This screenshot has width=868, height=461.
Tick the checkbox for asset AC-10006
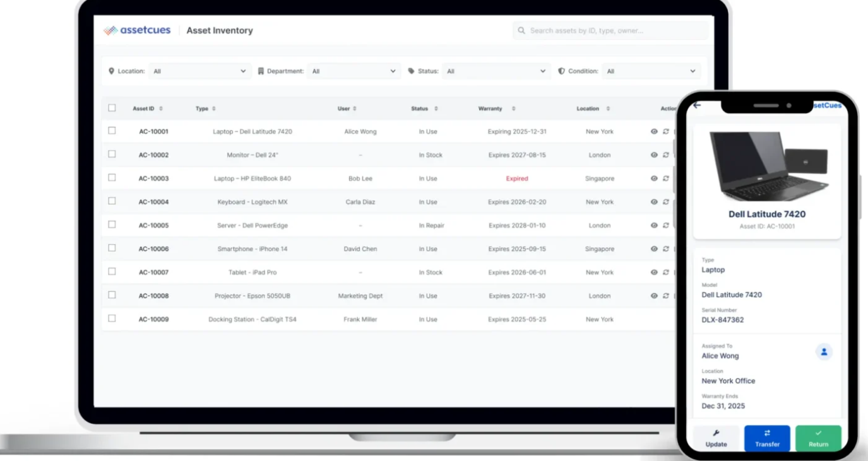(x=112, y=248)
